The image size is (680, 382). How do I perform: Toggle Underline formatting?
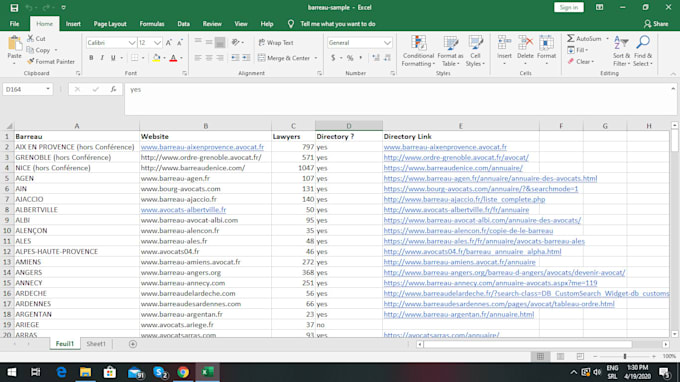point(113,58)
